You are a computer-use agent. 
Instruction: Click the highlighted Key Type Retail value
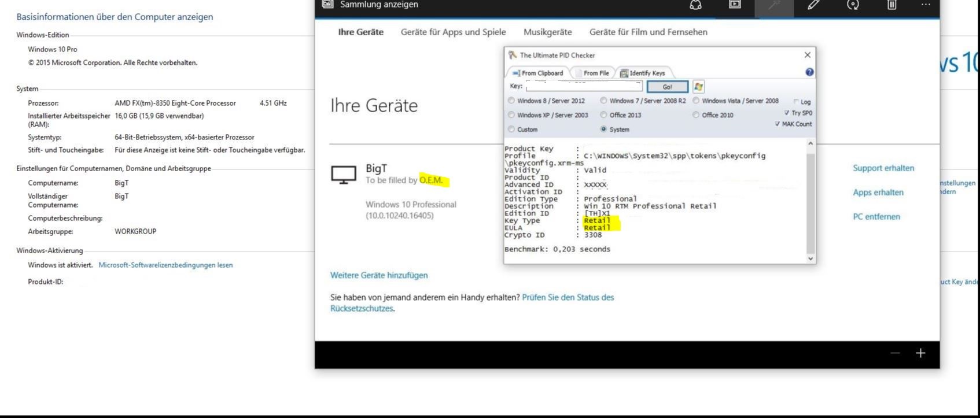[597, 220]
